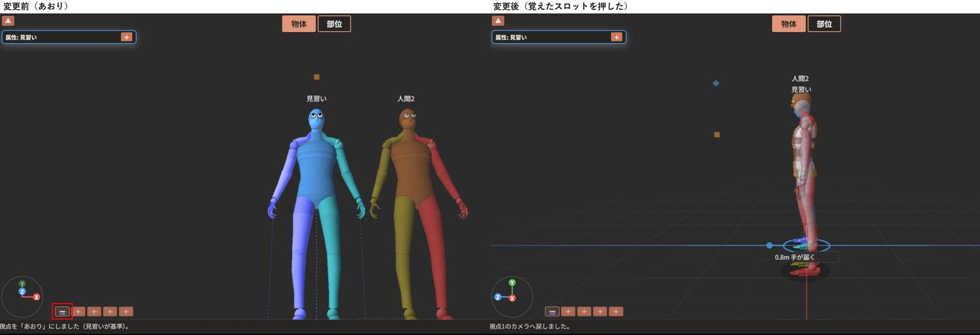Switch to the 物体 tab in the before view
980x335 pixels.
pos(299,24)
